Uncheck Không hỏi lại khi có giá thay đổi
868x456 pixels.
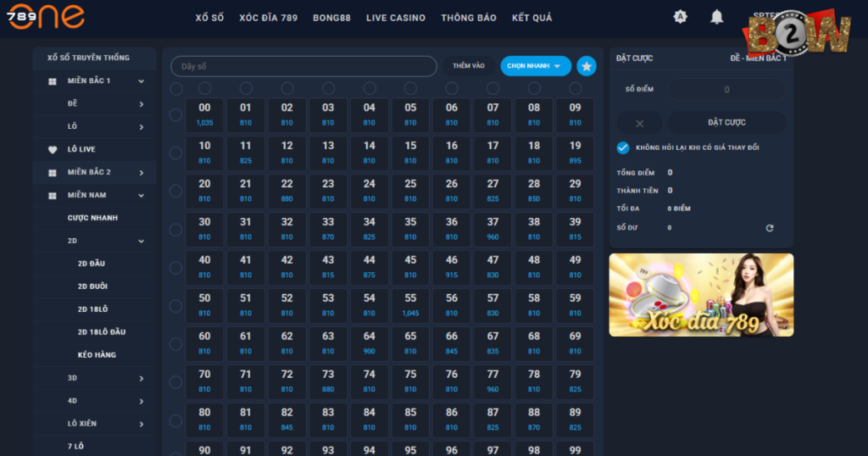point(623,147)
